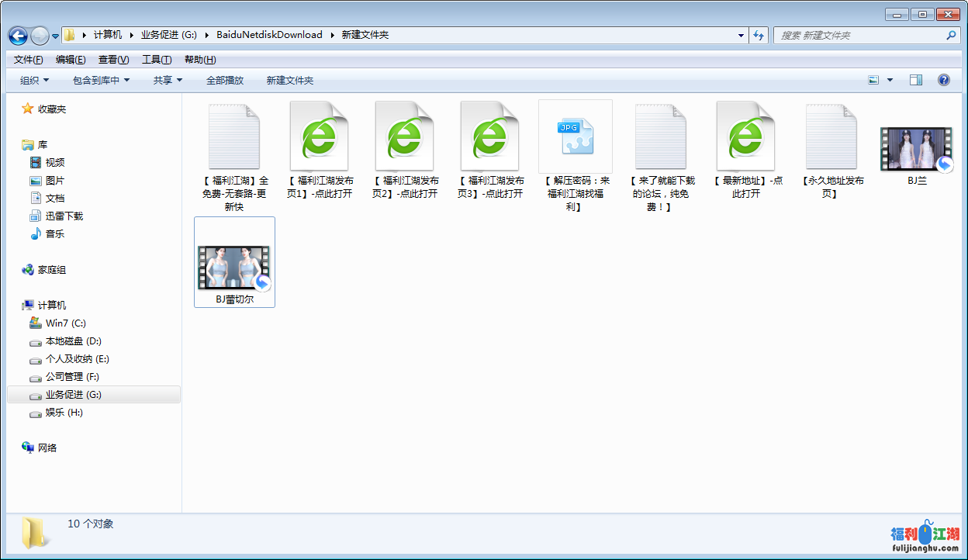Select the BJ蕾切尔 video thumbnail
This screenshot has width=968, height=560.
coord(234,267)
